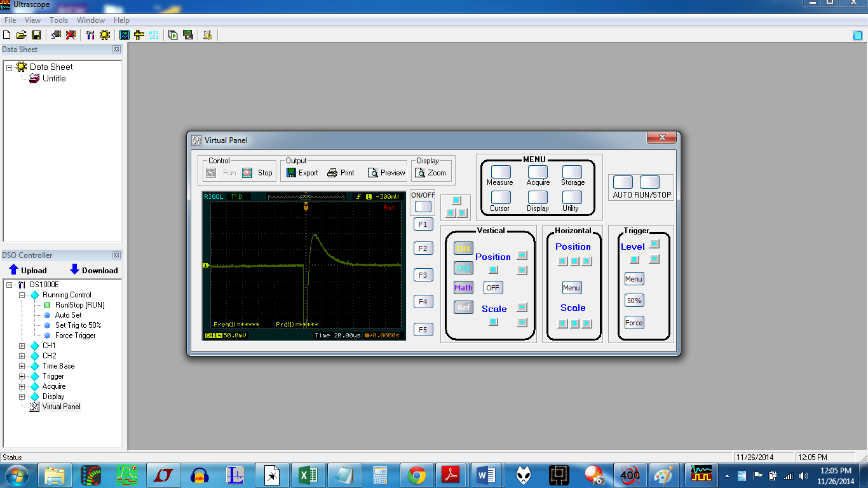Click the OFF button in Vertical section
The image size is (868, 488).
493,288
